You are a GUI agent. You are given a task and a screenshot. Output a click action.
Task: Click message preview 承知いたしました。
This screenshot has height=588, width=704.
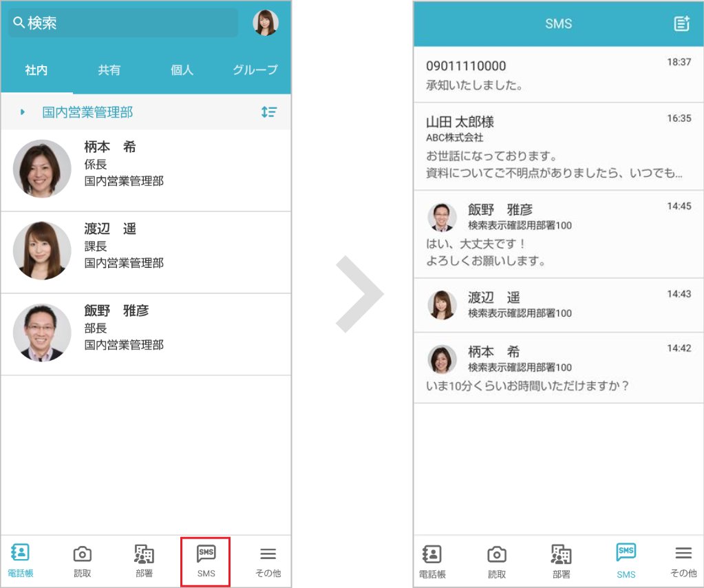[474, 85]
